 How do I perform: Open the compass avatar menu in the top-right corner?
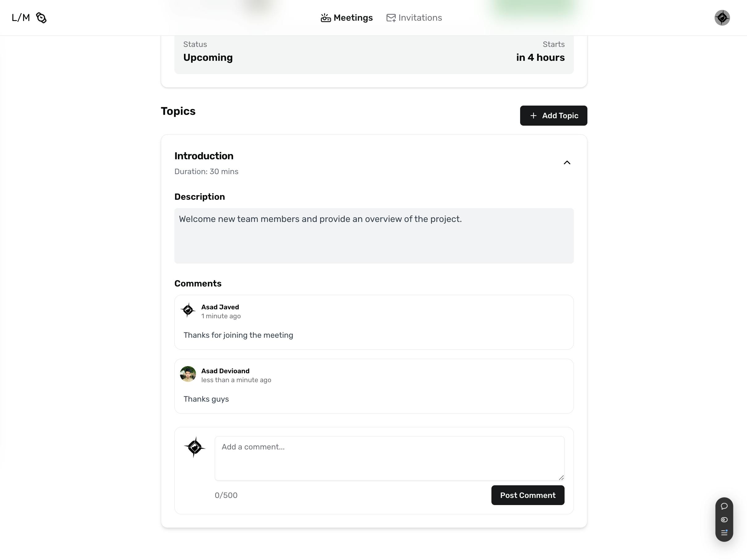tap(722, 18)
